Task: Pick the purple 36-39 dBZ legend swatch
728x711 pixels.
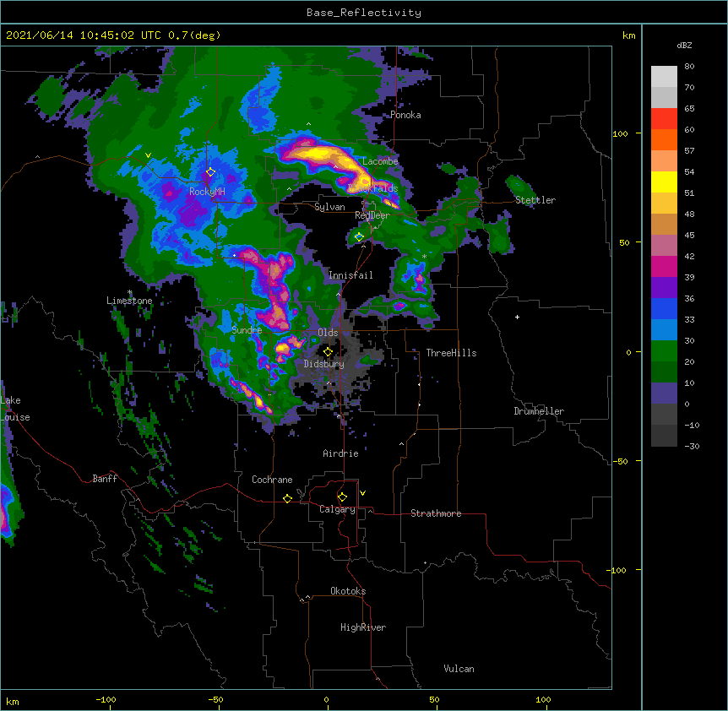Action: [x=664, y=288]
